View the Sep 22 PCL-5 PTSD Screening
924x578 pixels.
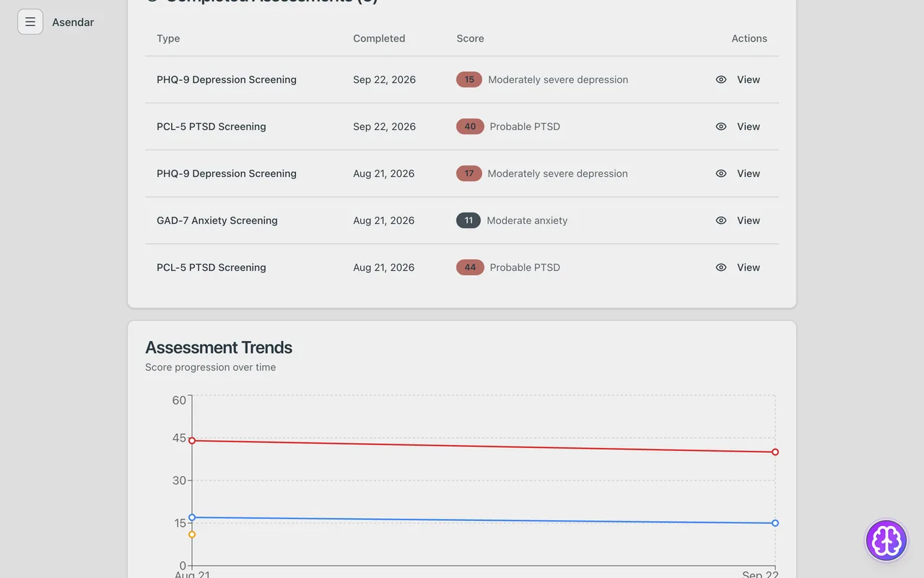(738, 126)
